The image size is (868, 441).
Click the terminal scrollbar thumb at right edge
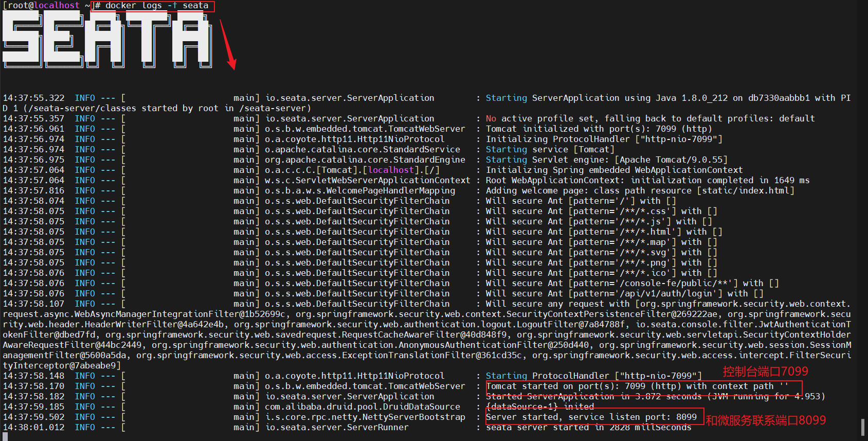click(863, 427)
